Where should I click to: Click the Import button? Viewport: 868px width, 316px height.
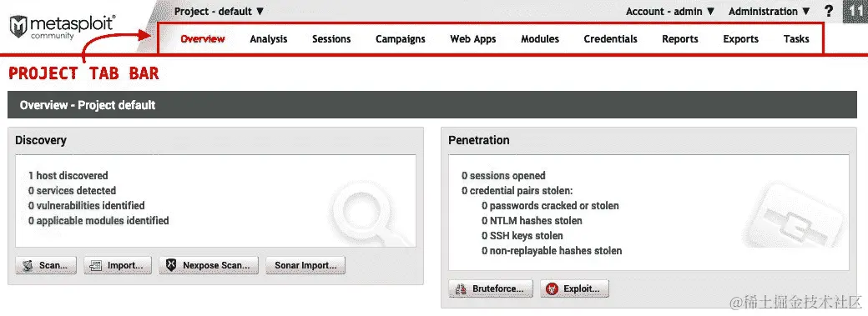click(118, 265)
